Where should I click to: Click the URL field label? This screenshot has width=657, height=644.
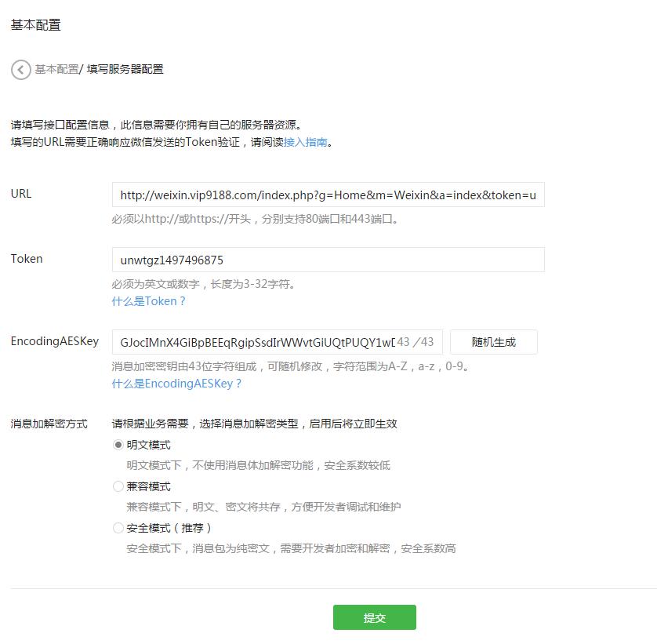click(21, 194)
